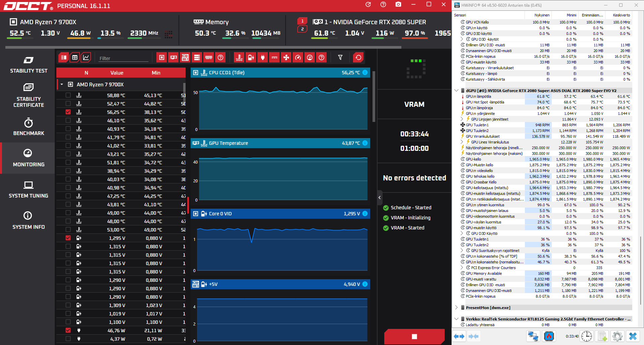This screenshot has height=345, width=644.
Task: Filter sensors by memory module icon
Action: click(209, 57)
